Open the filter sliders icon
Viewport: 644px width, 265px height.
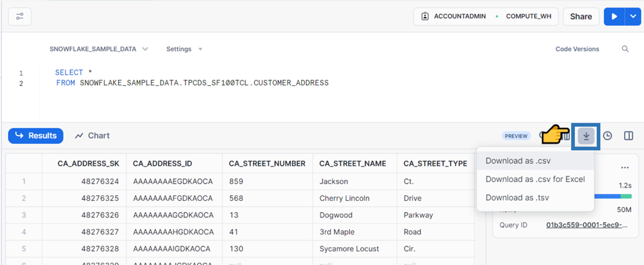(x=20, y=16)
